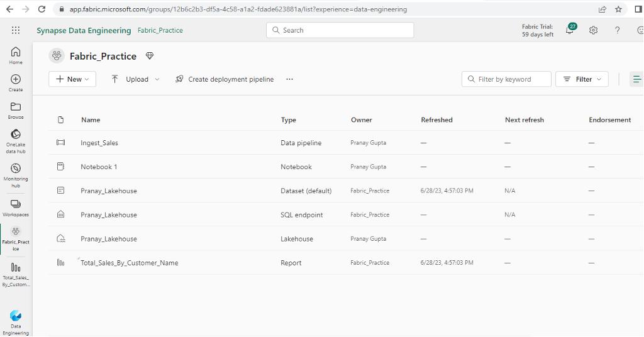The height and width of the screenshot is (337, 644).
Task: Sort by the Refreshed column header
Action: point(436,120)
